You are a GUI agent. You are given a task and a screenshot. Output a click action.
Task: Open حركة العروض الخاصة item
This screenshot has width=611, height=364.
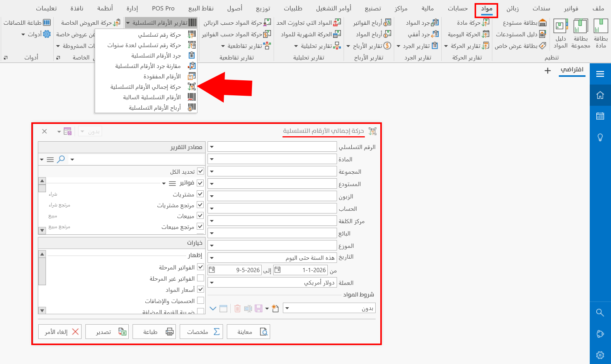point(90,23)
